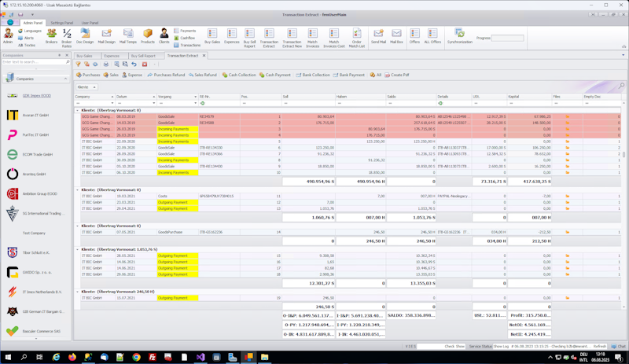Select PuriTec IT GmbH company
The width and height of the screenshot is (629, 364).
click(x=35, y=135)
